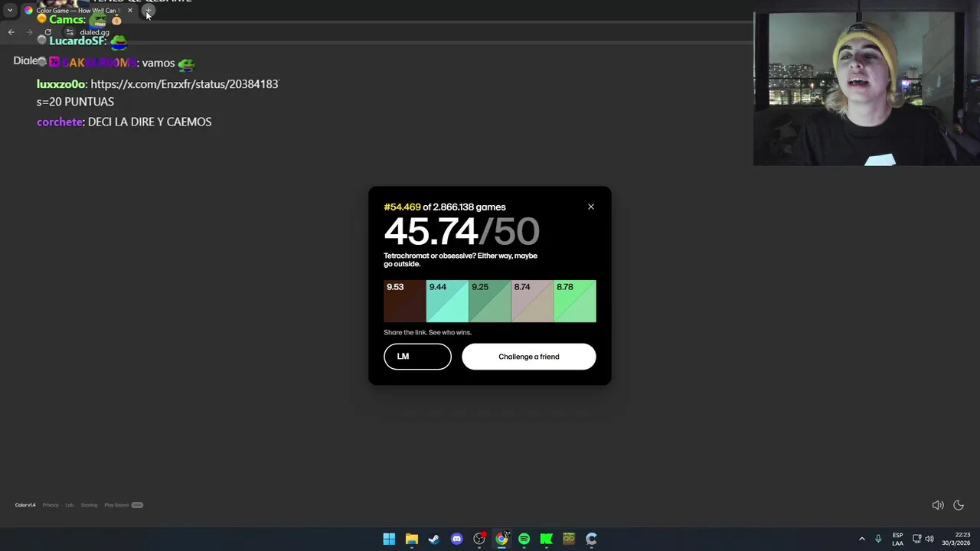Viewport: 980px width, 551px height.
Task: Click the Play Sound footer link
Action: point(116,505)
